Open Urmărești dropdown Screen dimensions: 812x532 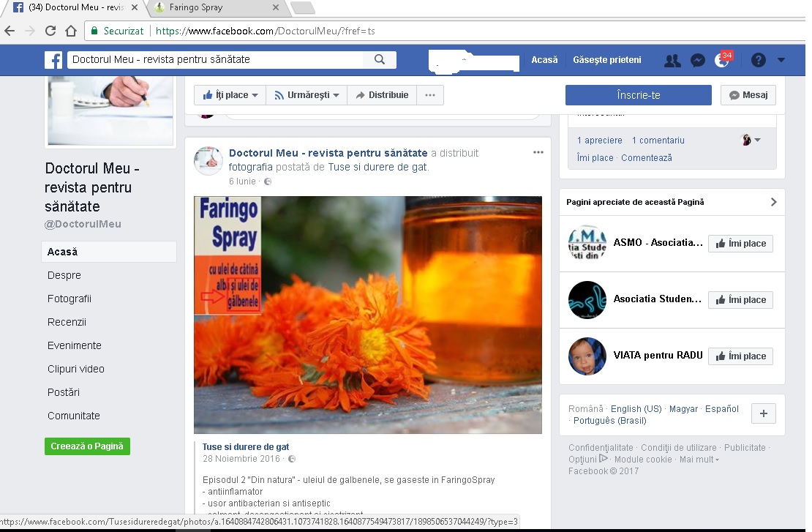[307, 95]
